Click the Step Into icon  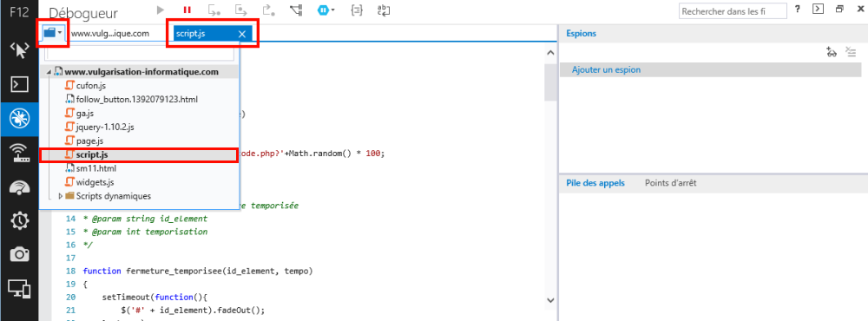point(214,10)
